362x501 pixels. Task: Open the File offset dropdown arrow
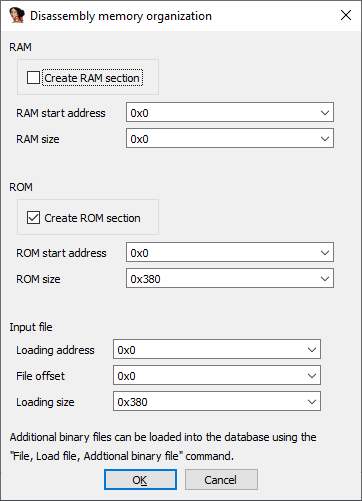click(312, 376)
